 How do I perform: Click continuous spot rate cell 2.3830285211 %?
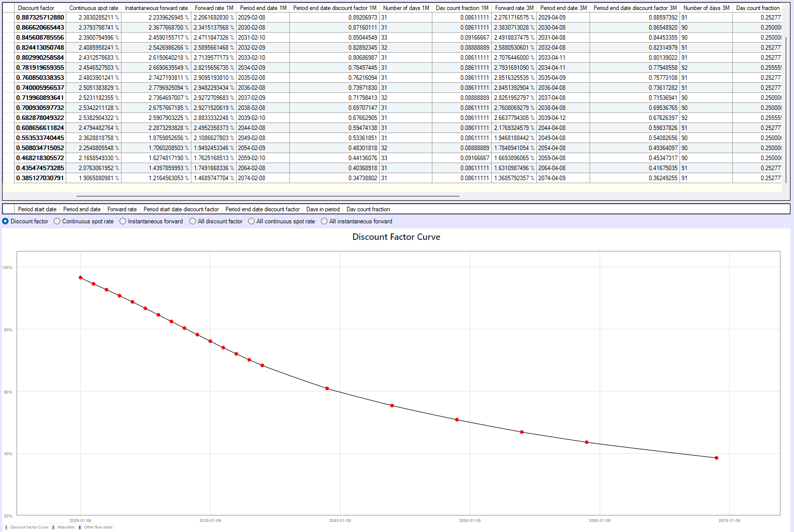tap(94, 18)
